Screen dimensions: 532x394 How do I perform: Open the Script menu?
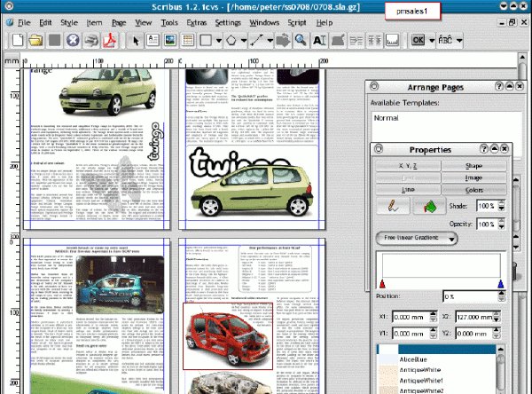pyautogui.click(x=297, y=23)
